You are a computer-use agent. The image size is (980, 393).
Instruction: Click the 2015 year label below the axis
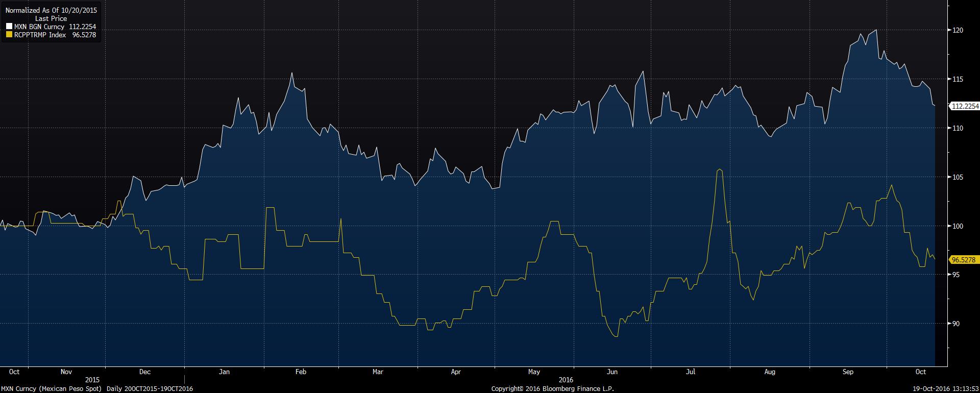pos(92,380)
